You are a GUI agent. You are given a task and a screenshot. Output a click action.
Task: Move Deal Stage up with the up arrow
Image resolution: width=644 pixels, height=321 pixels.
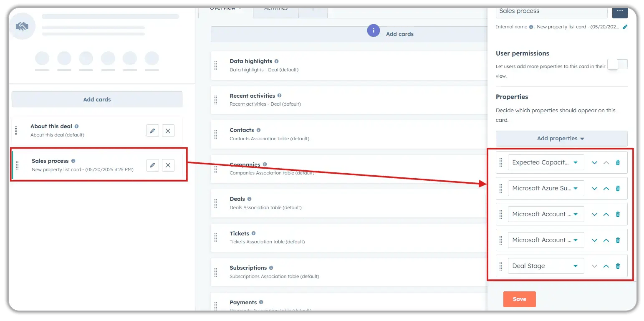pyautogui.click(x=606, y=266)
